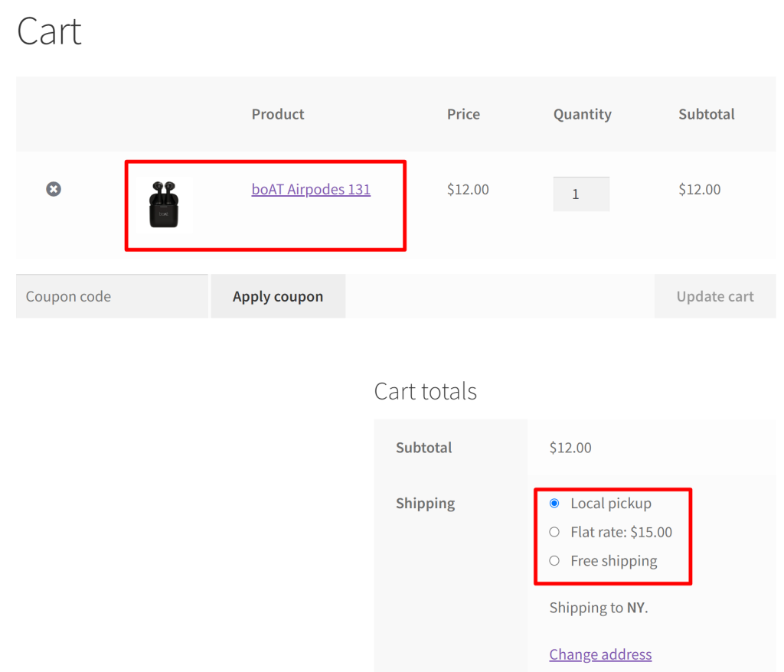Open the Change address link
The width and height of the screenshot is (784, 672).
tap(600, 654)
